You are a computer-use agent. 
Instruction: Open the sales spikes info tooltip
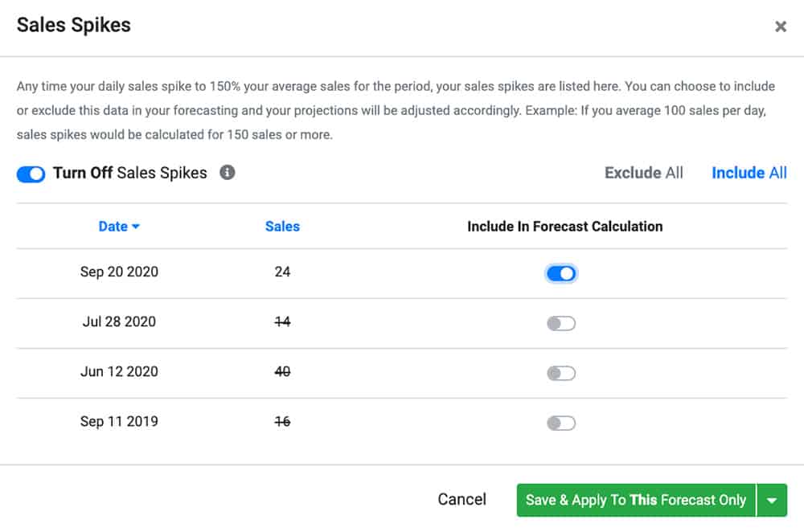[x=228, y=172]
